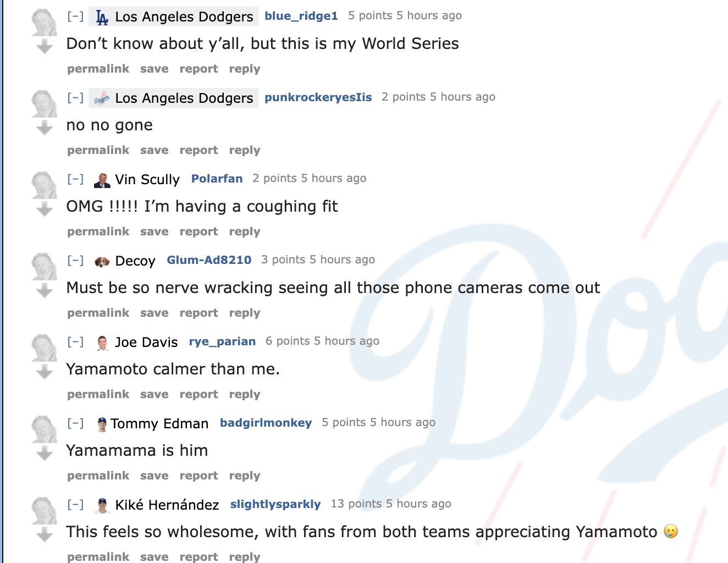Reply to Joe Davis flaired comment

pos(244,394)
